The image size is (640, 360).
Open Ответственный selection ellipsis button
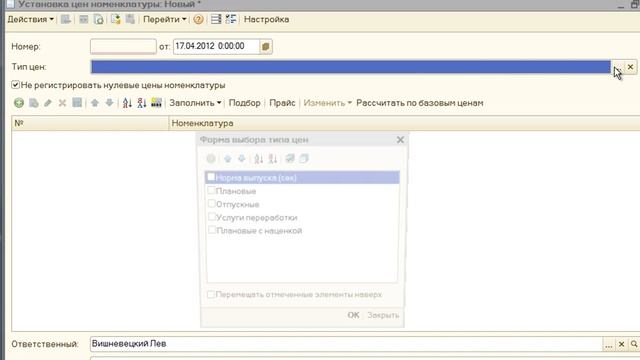609,344
